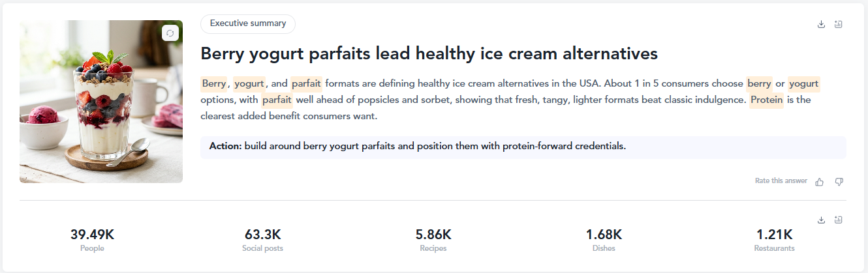This screenshot has width=868, height=273.
Task: Open the berry yogurt parfait image
Action: pos(101,102)
